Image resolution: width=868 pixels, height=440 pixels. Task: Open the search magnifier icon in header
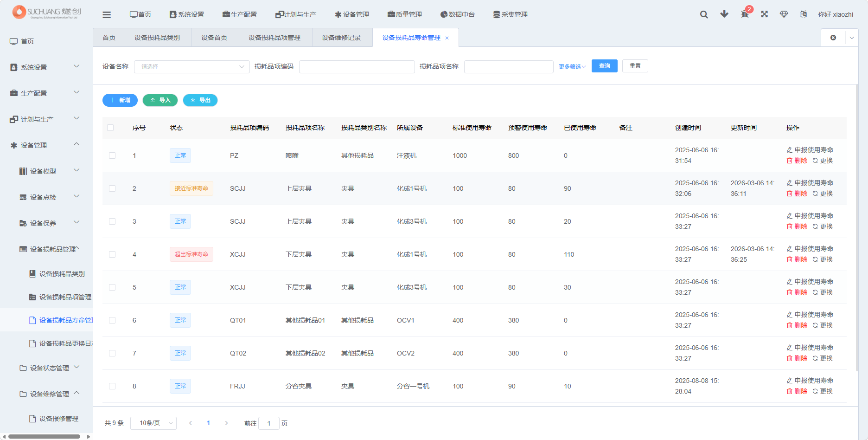(x=704, y=14)
